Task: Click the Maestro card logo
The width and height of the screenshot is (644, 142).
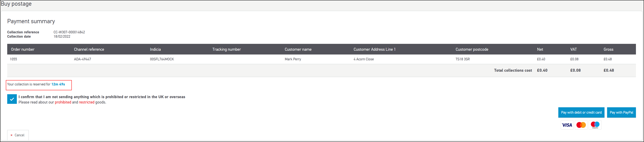Action: click(595, 125)
